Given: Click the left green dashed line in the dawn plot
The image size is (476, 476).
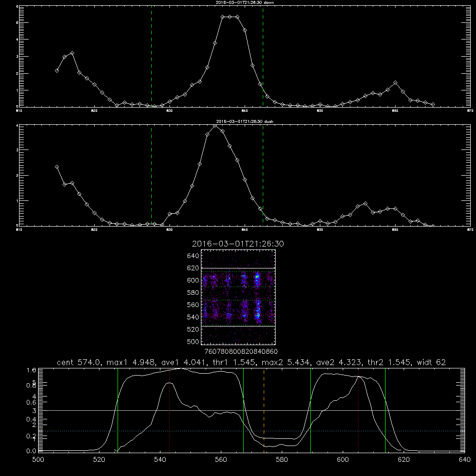Looking at the screenshot, I should pos(151,56).
